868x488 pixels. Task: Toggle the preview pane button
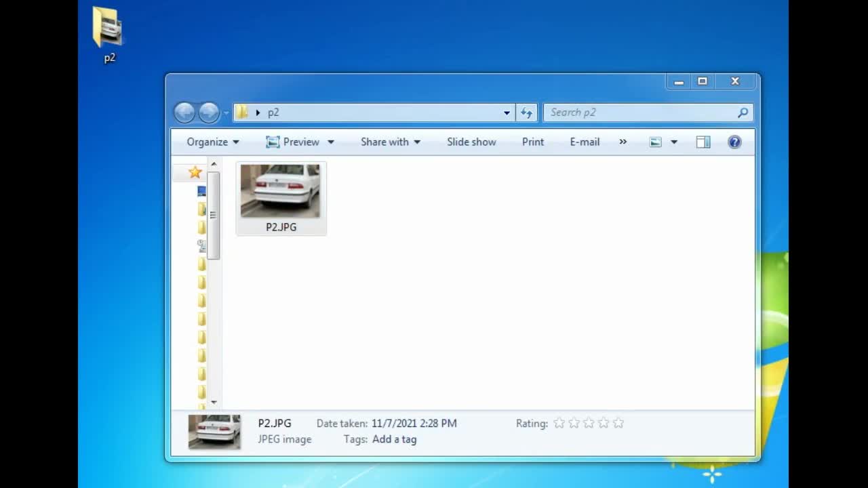703,142
